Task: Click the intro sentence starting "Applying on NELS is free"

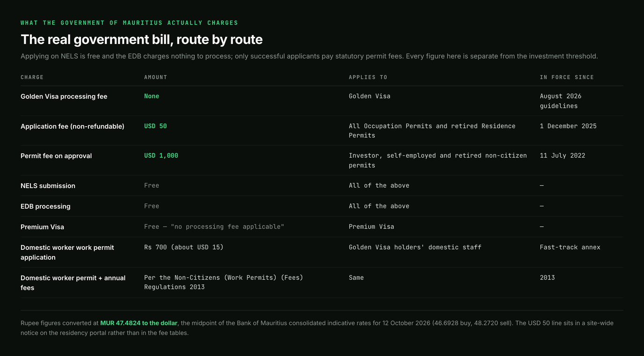Action: [x=309, y=56]
